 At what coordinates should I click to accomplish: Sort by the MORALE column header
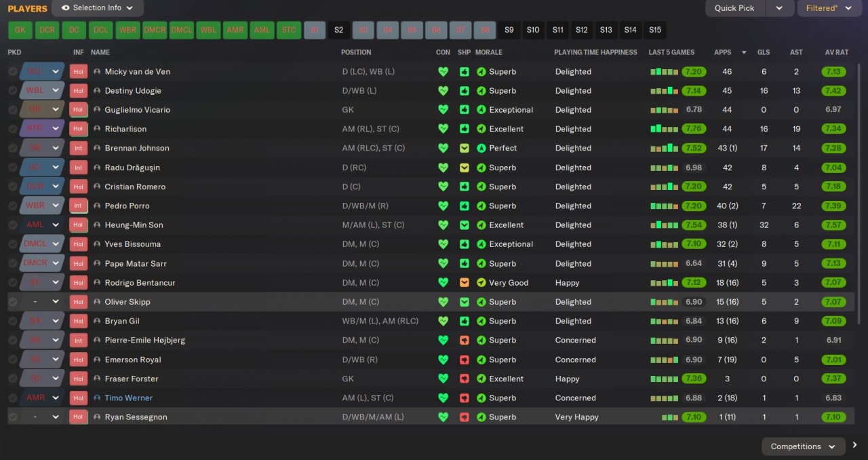tap(489, 52)
